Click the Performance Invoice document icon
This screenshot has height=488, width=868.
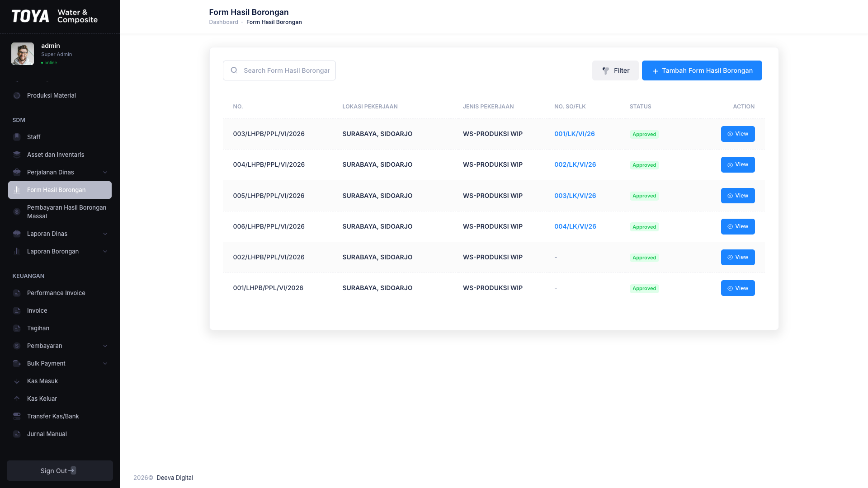17,293
